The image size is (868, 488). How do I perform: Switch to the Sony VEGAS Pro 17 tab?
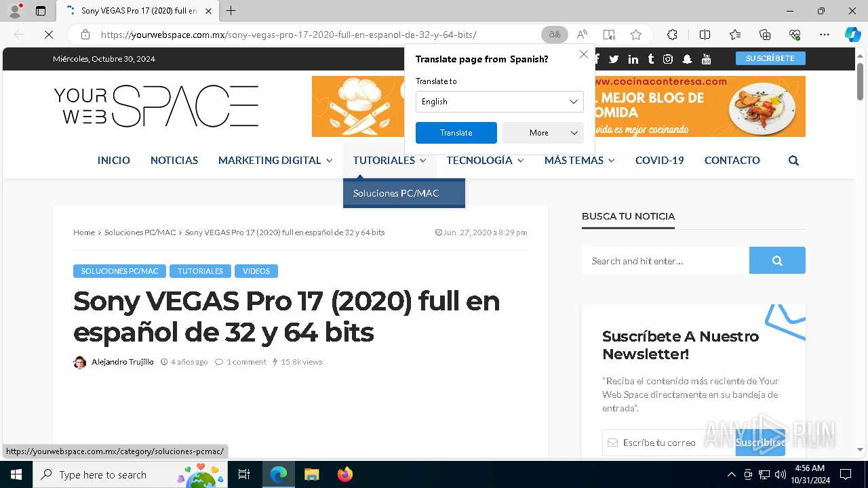pos(138,11)
